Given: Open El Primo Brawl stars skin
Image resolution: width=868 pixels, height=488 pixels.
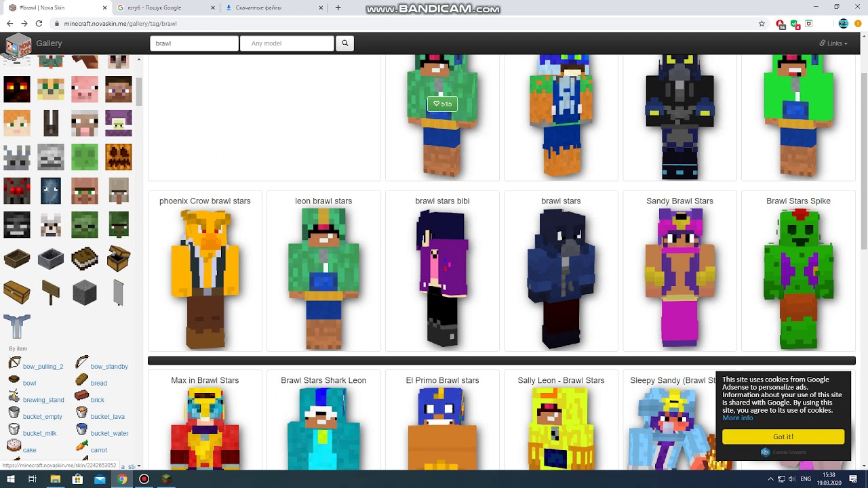Looking at the screenshot, I should [442, 420].
